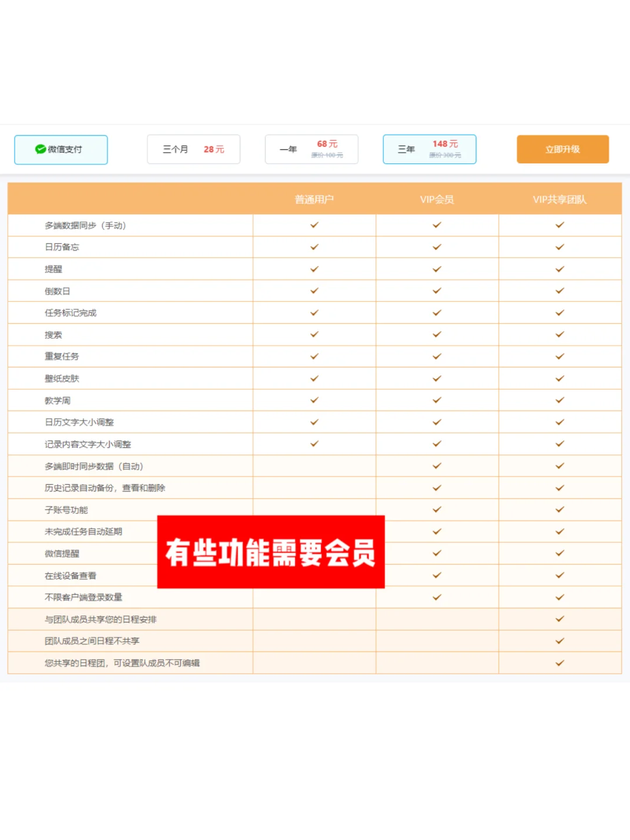Click the checkmark for 微信提醒 under VIP共享团队

[x=559, y=553]
